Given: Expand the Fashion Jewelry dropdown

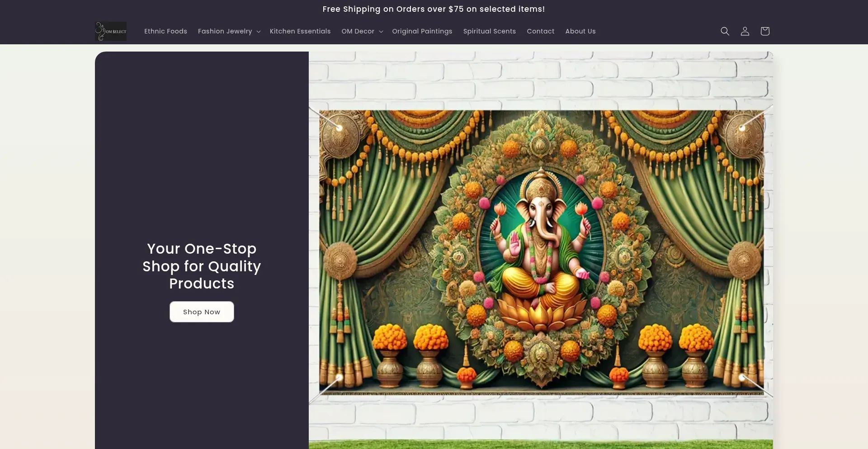Looking at the screenshot, I should (x=229, y=31).
